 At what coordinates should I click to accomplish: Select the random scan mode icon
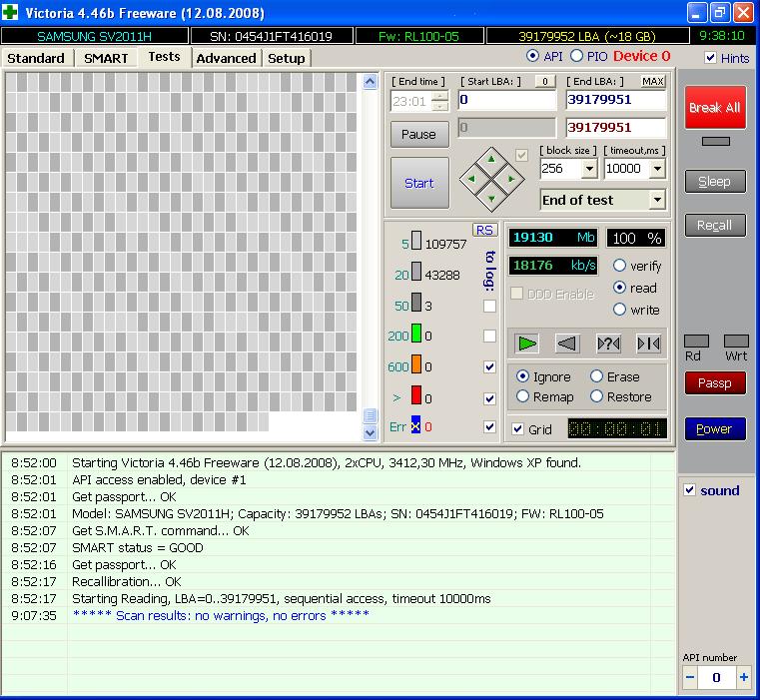(x=608, y=344)
